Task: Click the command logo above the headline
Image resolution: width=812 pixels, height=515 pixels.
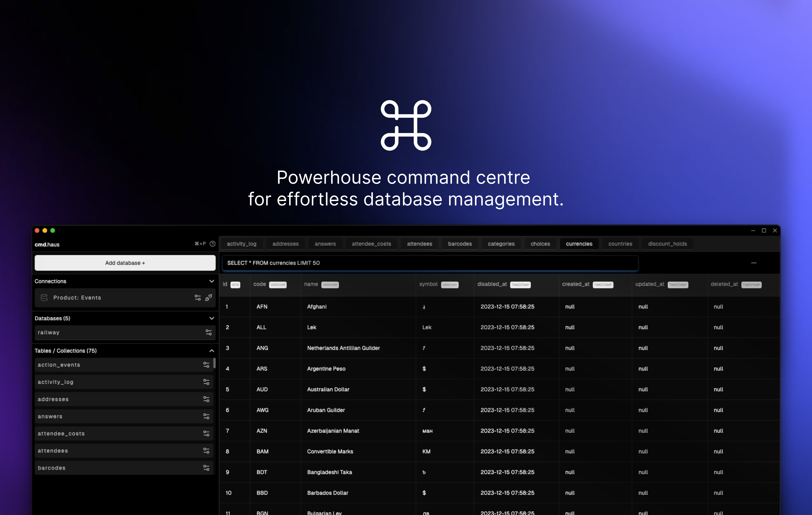Action: [406, 125]
